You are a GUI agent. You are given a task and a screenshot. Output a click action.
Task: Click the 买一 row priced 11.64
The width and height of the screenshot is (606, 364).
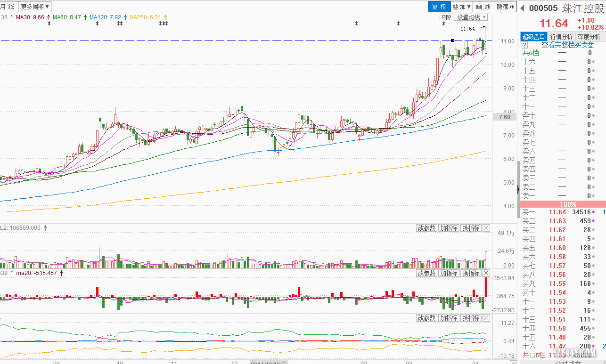pyautogui.click(x=563, y=212)
